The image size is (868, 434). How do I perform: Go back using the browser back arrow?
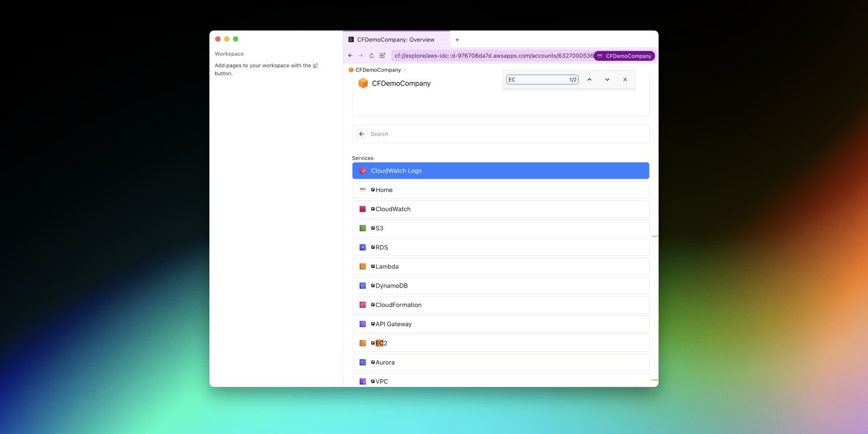coord(350,55)
